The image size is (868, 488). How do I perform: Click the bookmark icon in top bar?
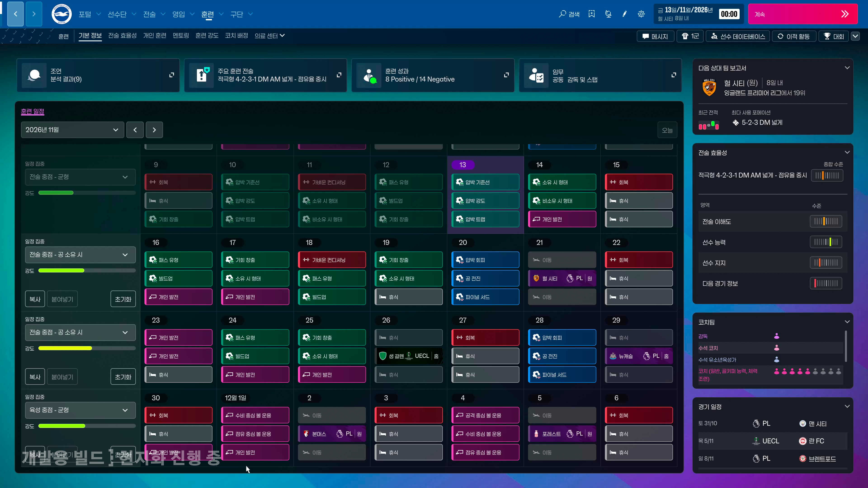(592, 14)
